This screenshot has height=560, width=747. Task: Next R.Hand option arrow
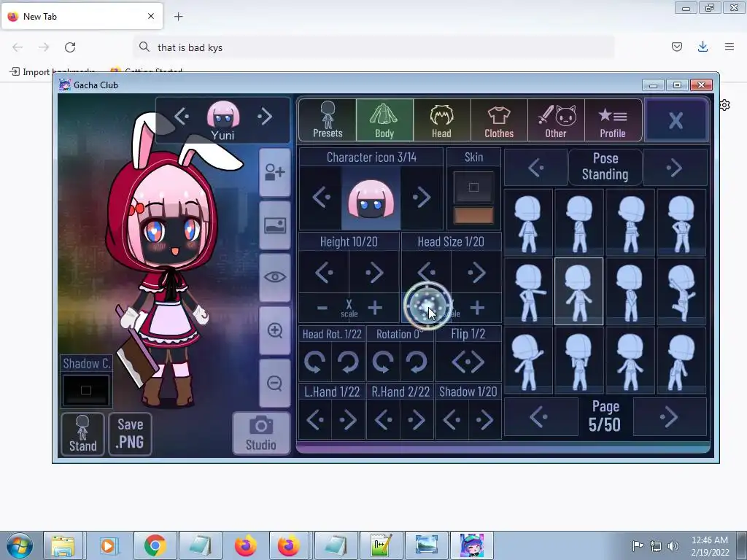tap(417, 419)
